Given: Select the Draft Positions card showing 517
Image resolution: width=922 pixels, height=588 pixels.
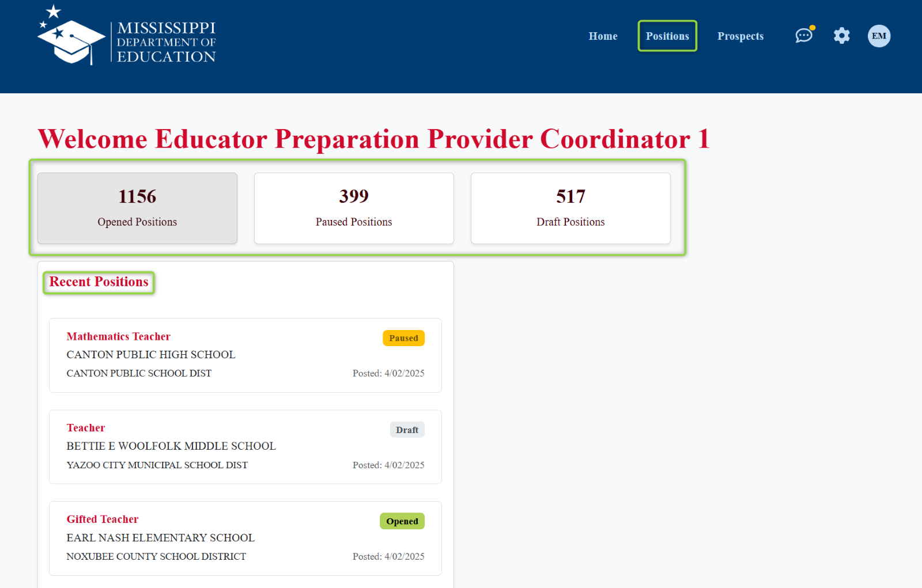Looking at the screenshot, I should point(570,208).
